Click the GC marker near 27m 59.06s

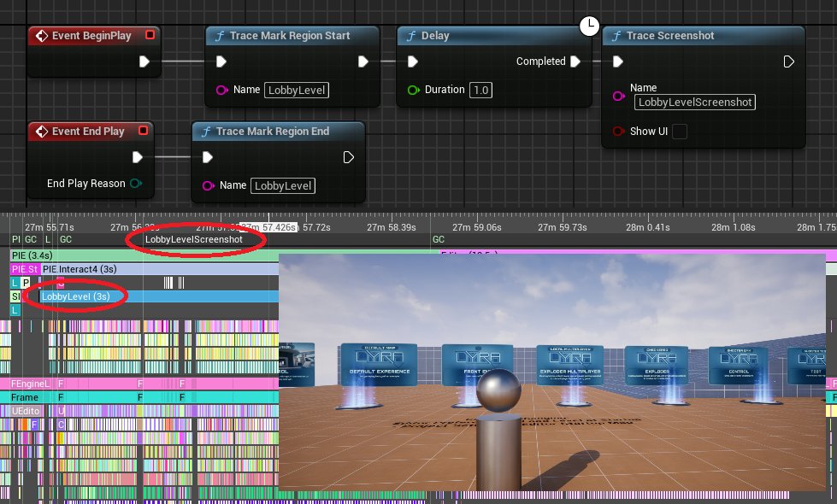[x=439, y=239]
